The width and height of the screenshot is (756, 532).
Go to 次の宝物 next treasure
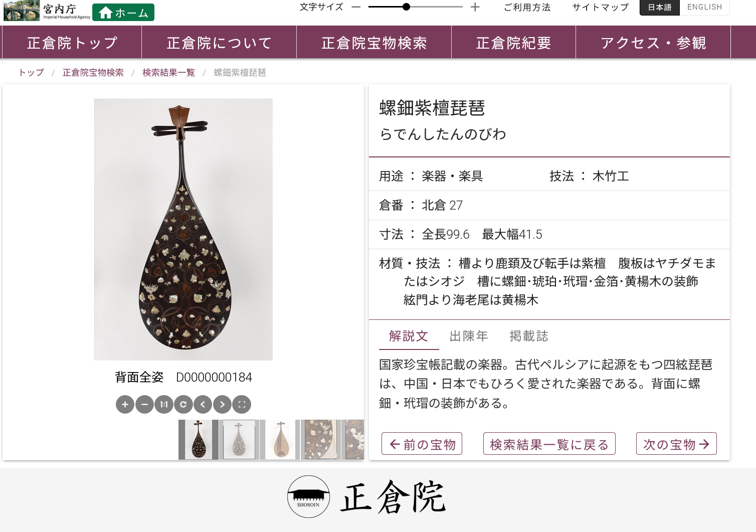tap(676, 444)
